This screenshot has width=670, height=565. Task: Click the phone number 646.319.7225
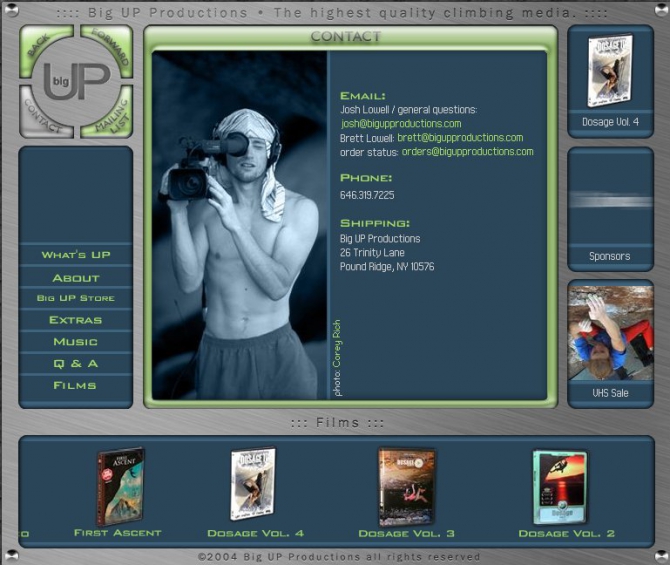pyautogui.click(x=367, y=195)
